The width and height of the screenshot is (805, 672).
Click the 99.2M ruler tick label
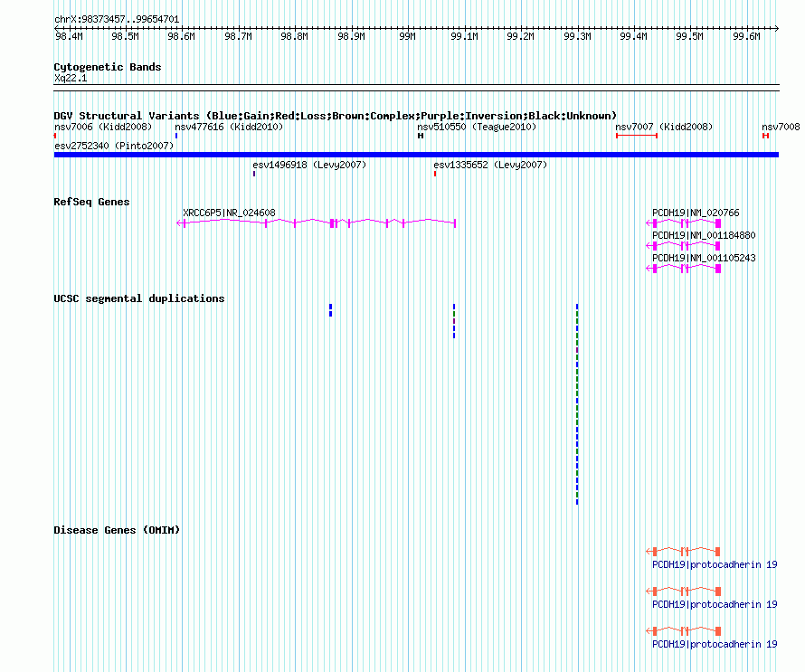point(520,36)
